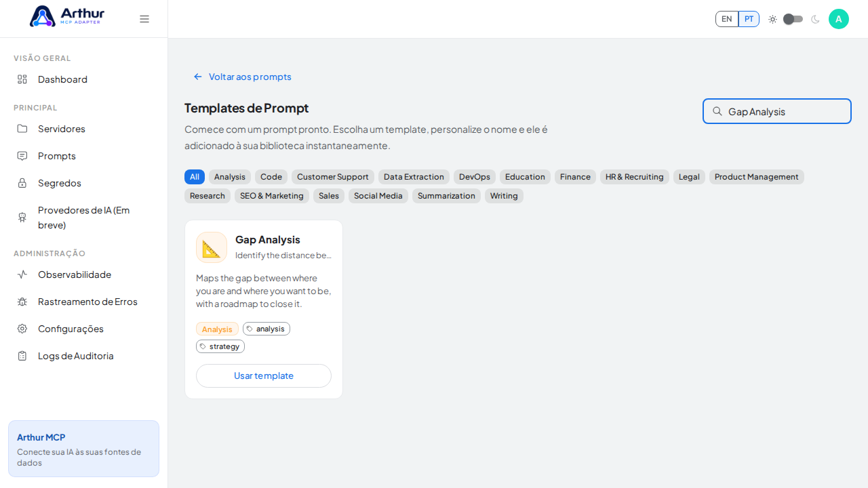Toggle the dark theme switch
Screen dimensions: 868x488
[793, 19]
